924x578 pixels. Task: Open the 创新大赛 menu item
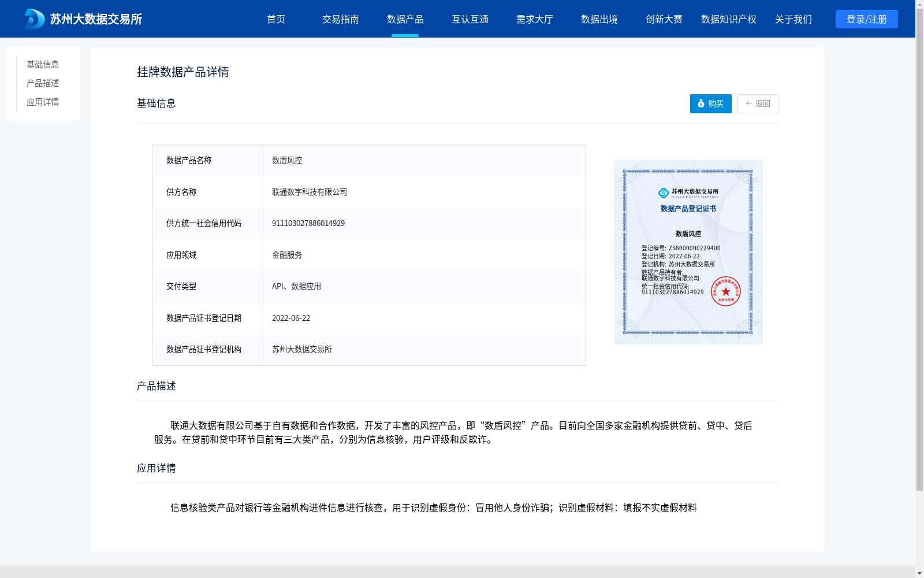click(x=664, y=19)
